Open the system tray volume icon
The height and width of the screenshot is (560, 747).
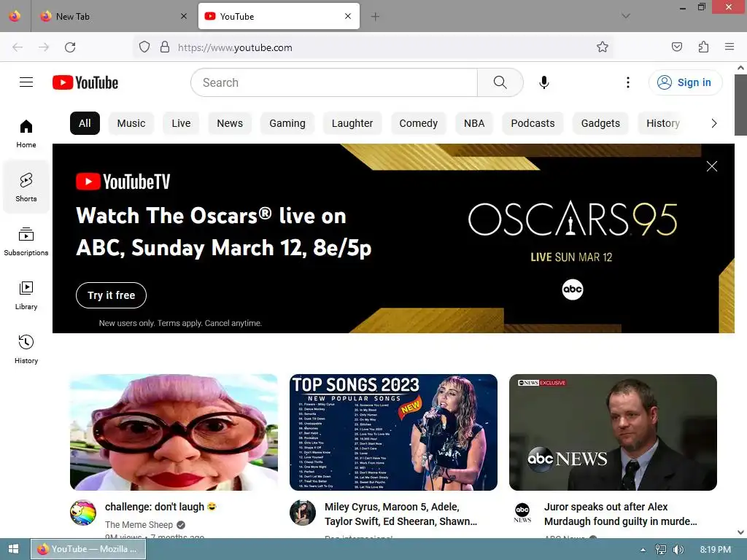click(x=678, y=550)
